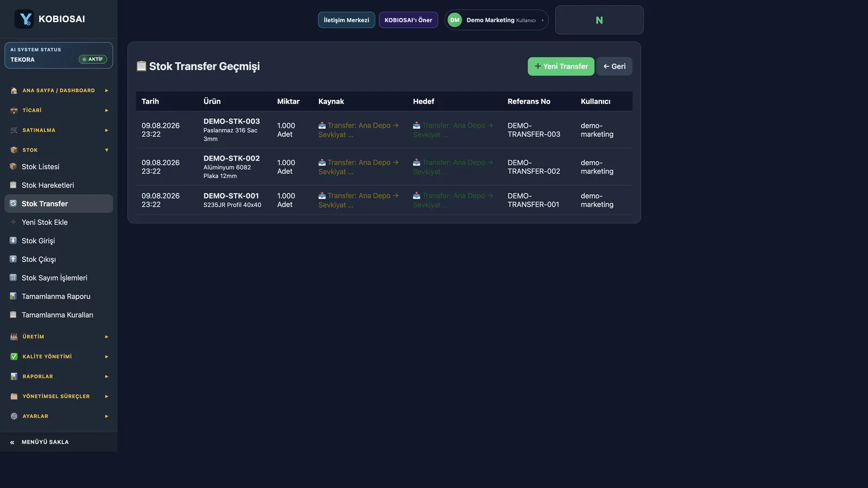This screenshot has width=868, height=488.
Task: Click the Yönetimsel Süreçler folder icon
Action: (x=14, y=396)
